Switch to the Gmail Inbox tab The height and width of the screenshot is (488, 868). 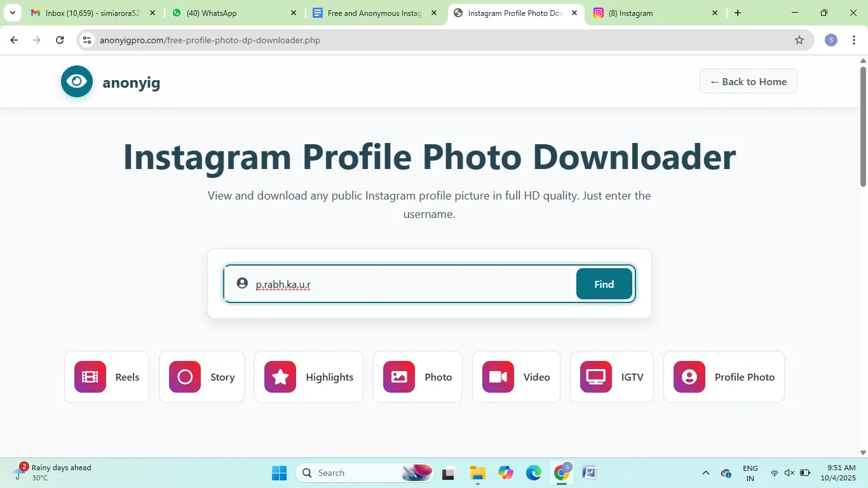[x=92, y=13]
